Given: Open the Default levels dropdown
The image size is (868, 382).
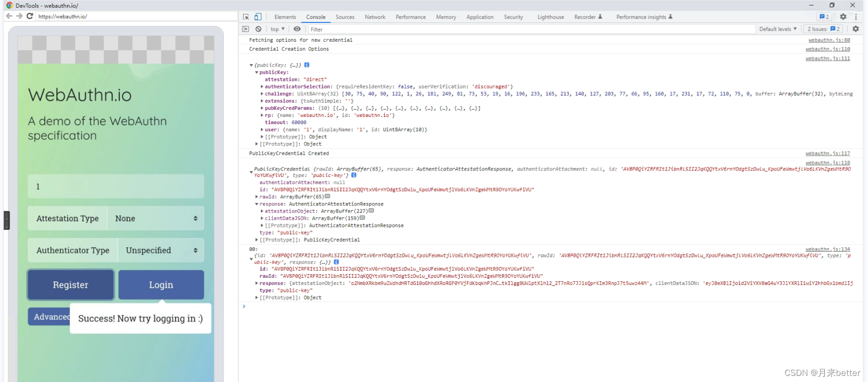Looking at the screenshot, I should tap(778, 29).
